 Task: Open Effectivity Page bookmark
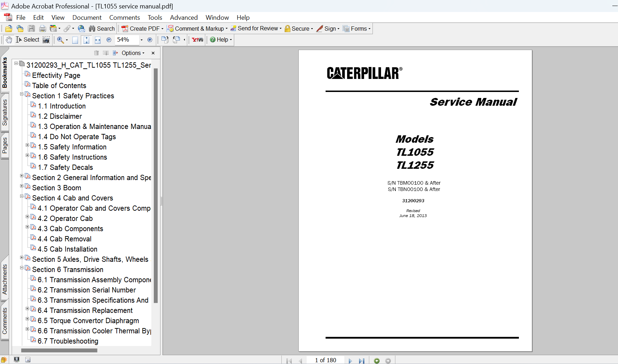pyautogui.click(x=56, y=75)
